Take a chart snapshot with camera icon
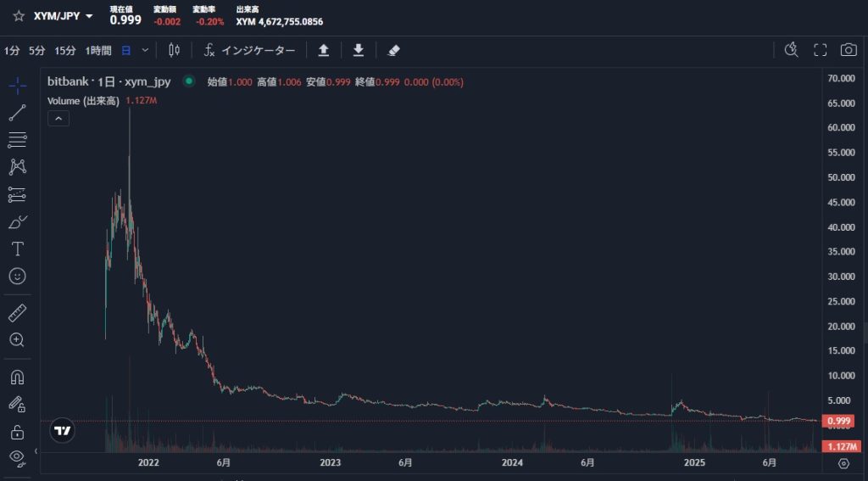 click(848, 50)
